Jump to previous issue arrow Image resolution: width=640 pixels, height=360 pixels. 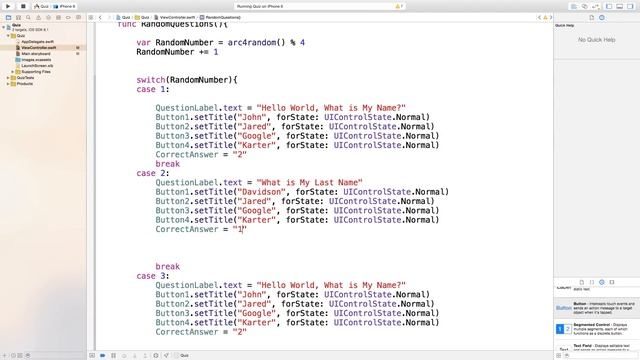539,18
